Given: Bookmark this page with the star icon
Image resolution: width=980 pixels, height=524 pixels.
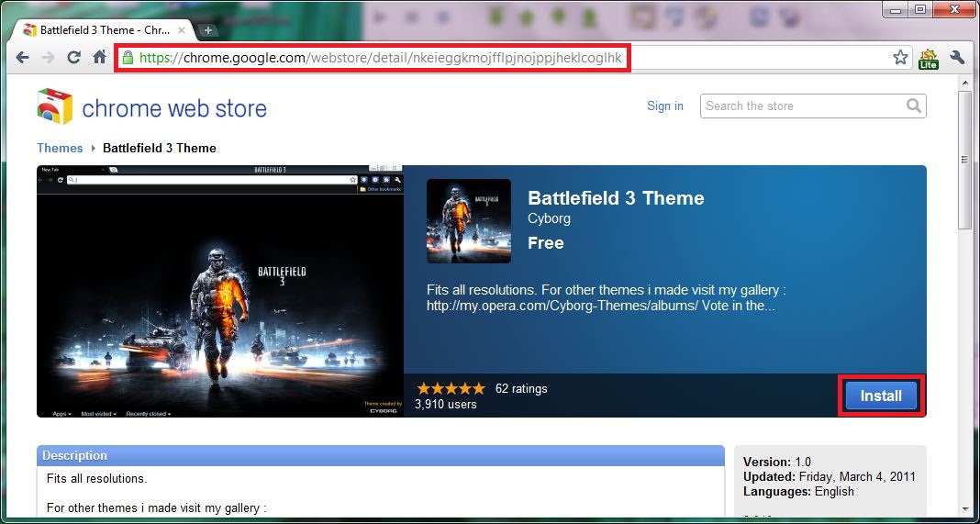Looking at the screenshot, I should [900, 58].
